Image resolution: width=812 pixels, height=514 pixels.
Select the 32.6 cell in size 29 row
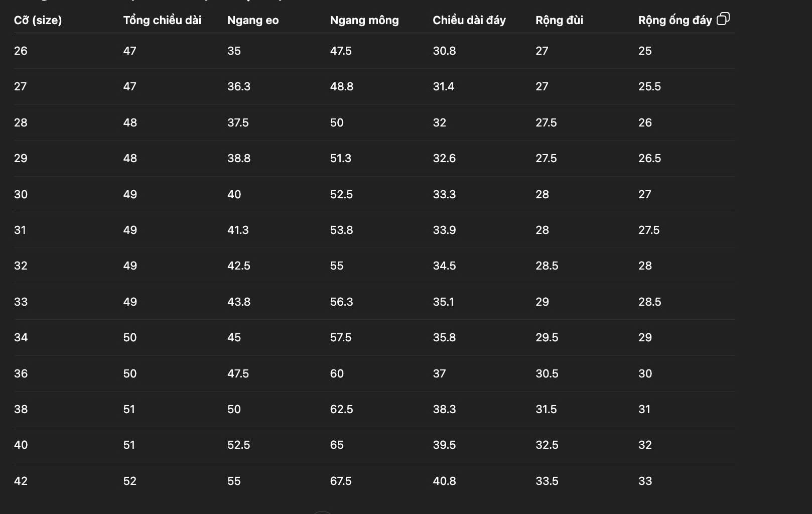pyautogui.click(x=444, y=158)
